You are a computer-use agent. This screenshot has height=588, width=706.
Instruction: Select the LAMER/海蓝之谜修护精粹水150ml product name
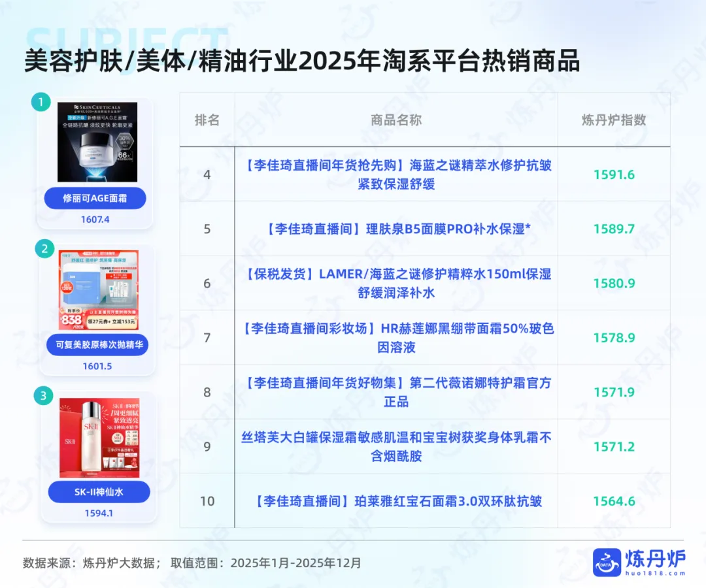click(x=396, y=284)
